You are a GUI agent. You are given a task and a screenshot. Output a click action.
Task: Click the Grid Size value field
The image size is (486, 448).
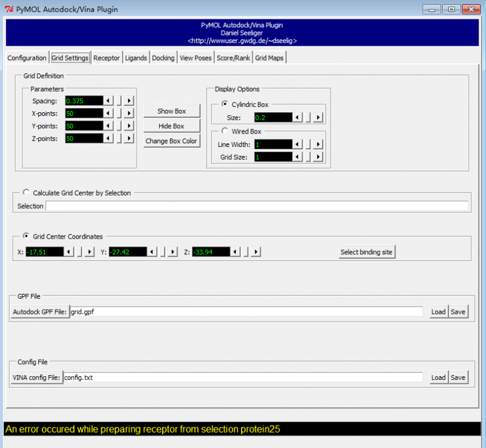point(273,157)
